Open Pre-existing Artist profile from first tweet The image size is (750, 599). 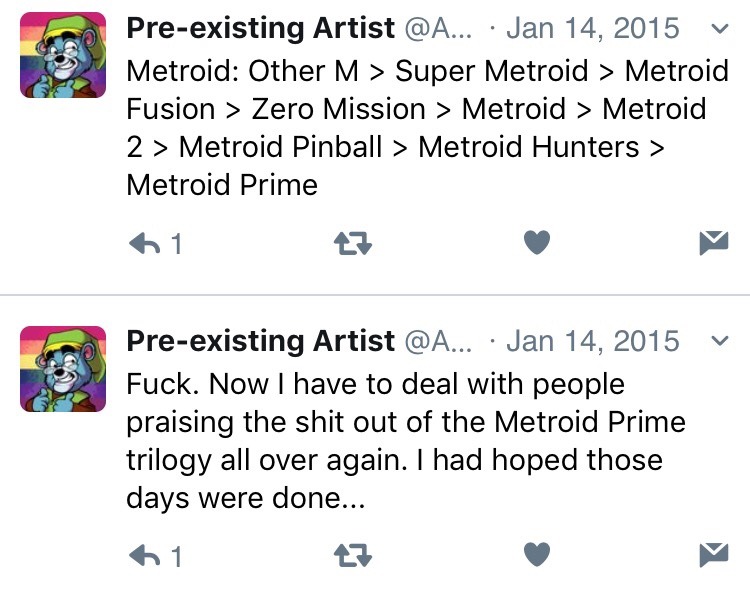pos(260,29)
